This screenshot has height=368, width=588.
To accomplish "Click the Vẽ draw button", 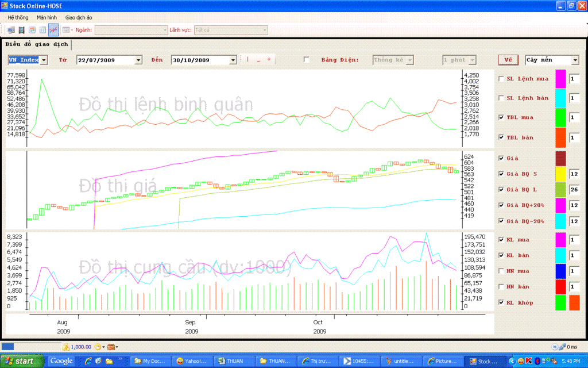I will click(508, 60).
